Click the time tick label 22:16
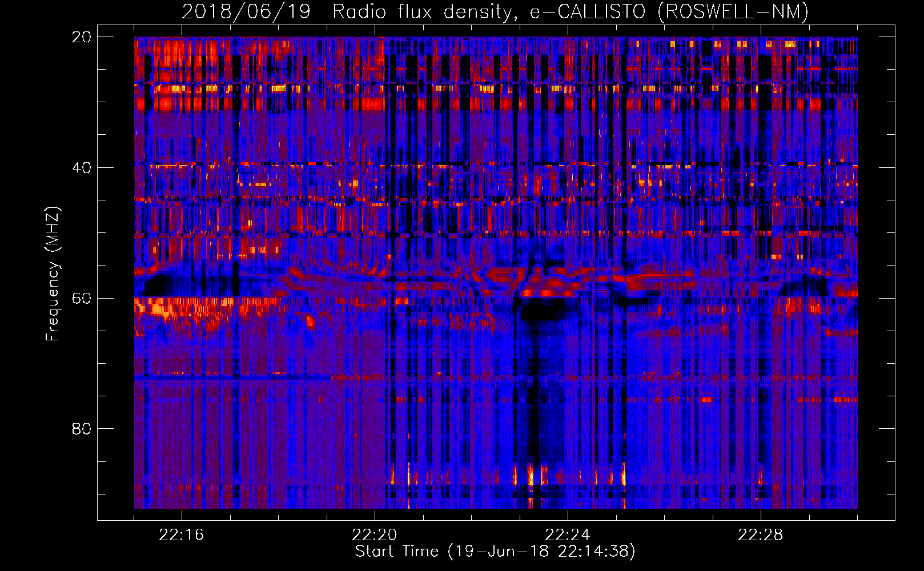 [182, 535]
